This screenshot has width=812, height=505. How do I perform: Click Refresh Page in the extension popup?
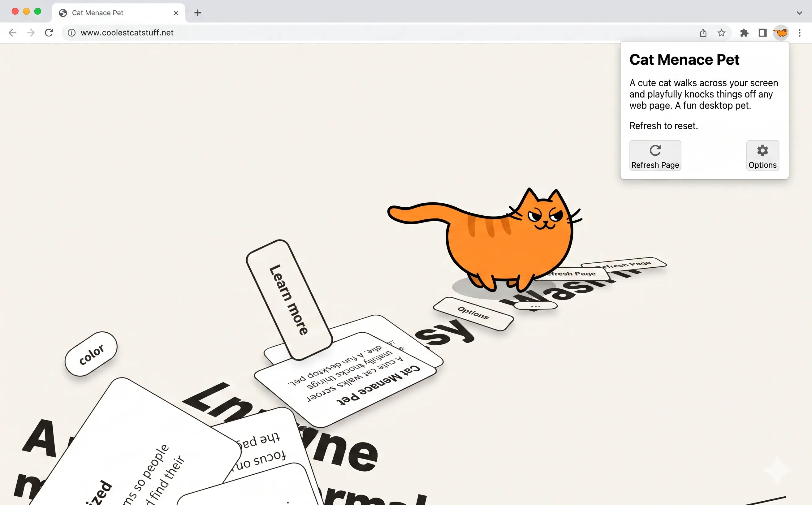click(655, 156)
